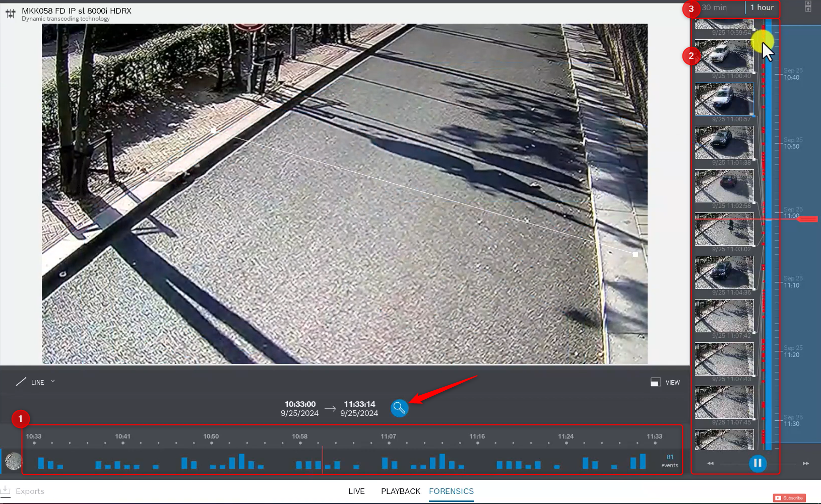Click the Sep 25 10:40 label on the vertical timeline
The image size is (821, 504).
click(x=793, y=74)
